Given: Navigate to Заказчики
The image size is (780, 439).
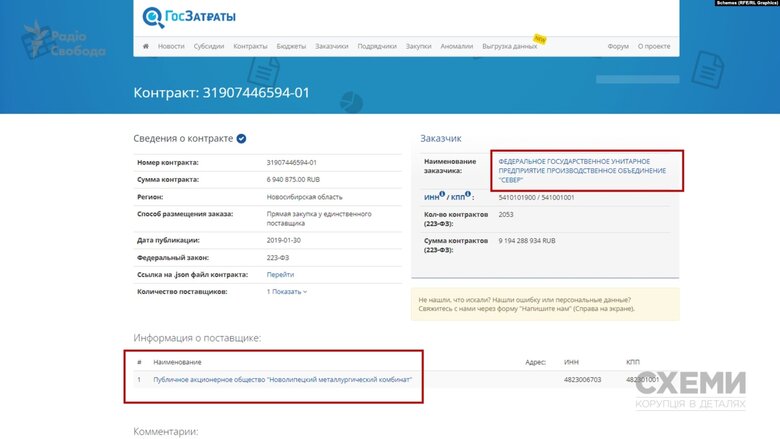Looking at the screenshot, I should point(332,46).
